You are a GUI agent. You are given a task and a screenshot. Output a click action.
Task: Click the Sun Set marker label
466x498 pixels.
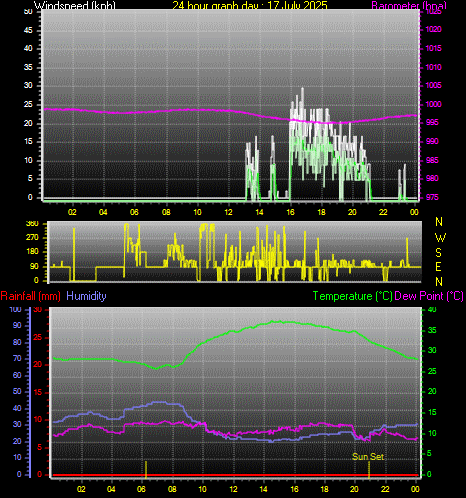368,457
